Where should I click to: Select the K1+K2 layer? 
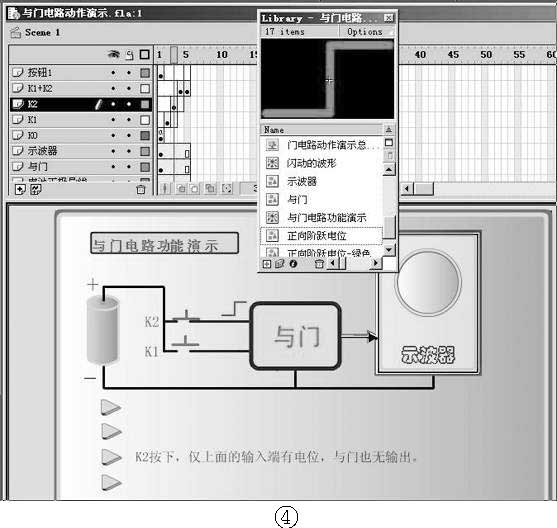pyautogui.click(x=81, y=88)
